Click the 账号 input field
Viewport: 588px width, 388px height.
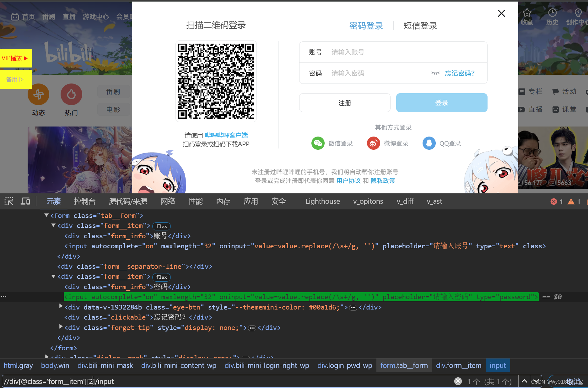coord(393,52)
